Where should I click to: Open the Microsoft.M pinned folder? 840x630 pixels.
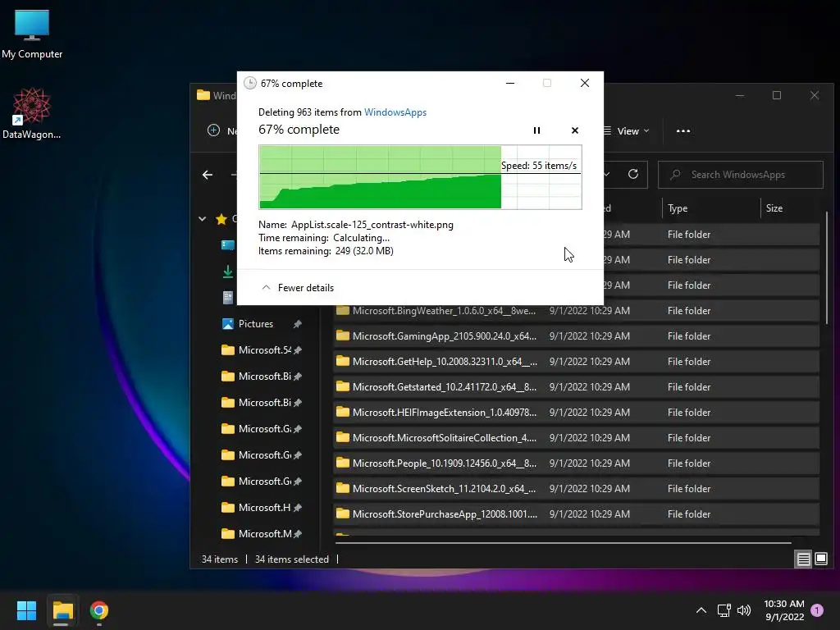click(x=257, y=533)
